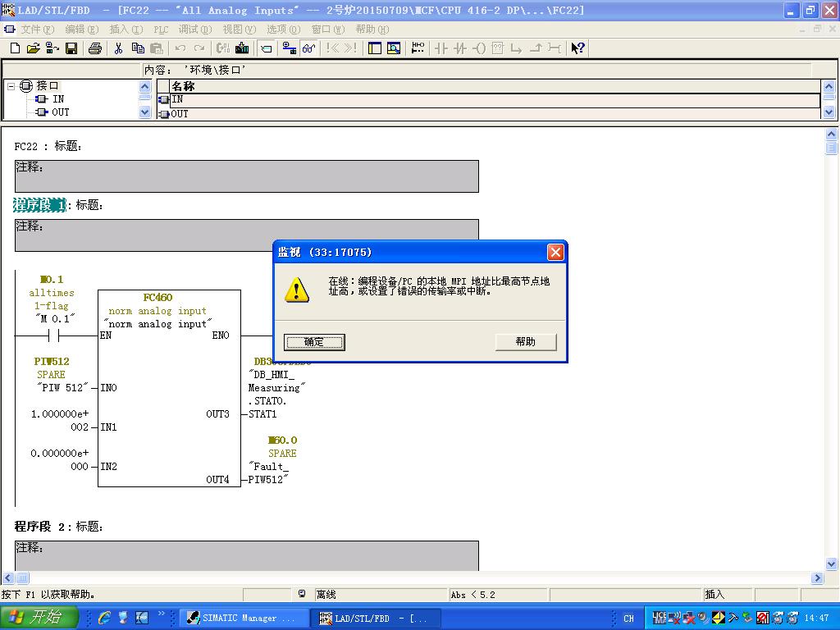Click the Redo arrow icon
Image resolution: width=840 pixels, height=630 pixels.
pos(199,48)
